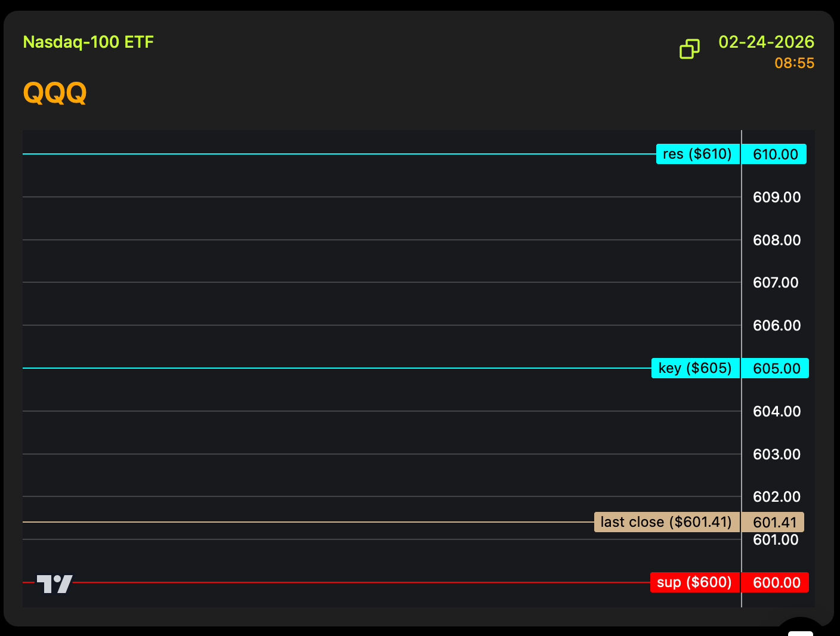Click the 601.00 axis value
The image size is (840, 636).
776,540
